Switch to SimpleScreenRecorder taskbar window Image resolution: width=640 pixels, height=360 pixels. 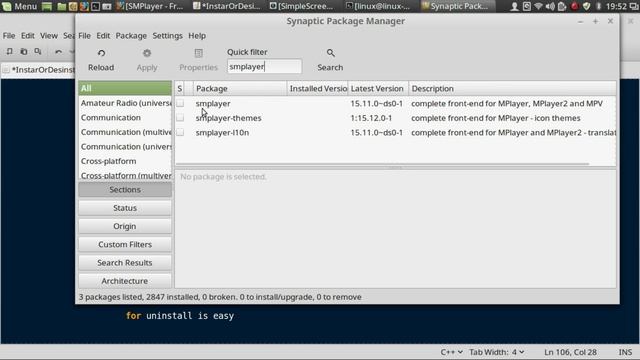coord(302,6)
